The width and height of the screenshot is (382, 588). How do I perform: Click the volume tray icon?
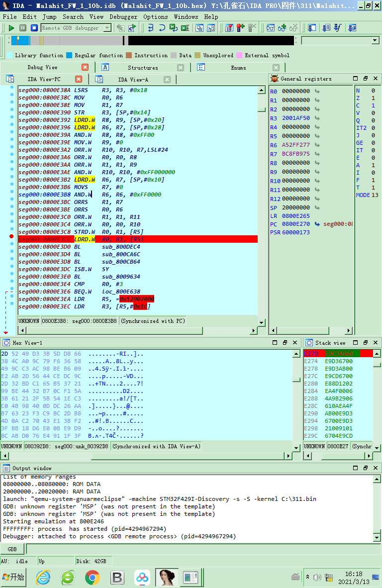coord(317,577)
